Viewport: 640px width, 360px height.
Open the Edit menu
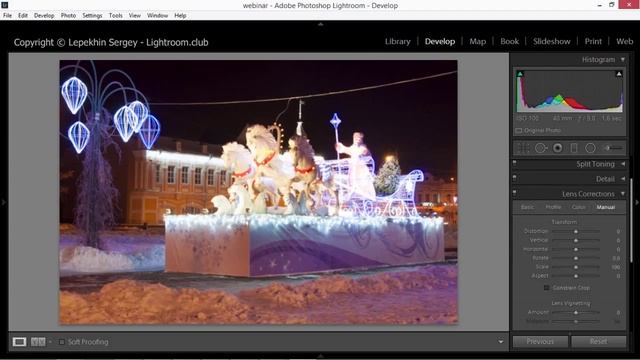(23, 16)
